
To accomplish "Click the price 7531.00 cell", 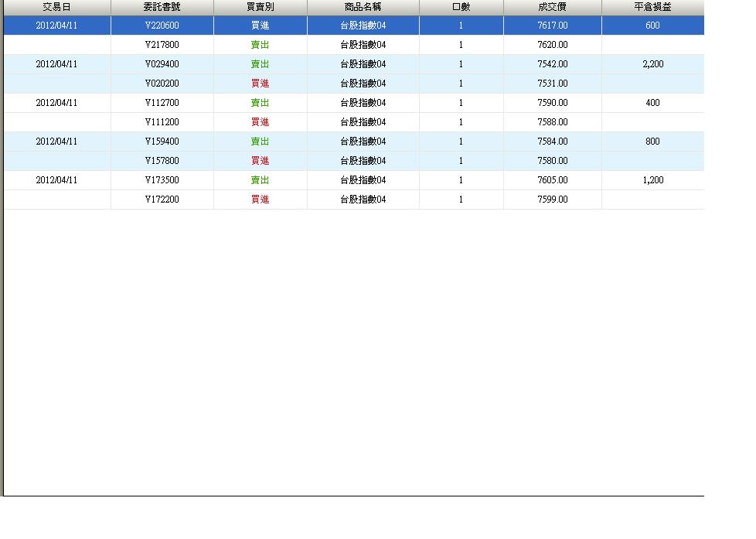I will (x=553, y=84).
